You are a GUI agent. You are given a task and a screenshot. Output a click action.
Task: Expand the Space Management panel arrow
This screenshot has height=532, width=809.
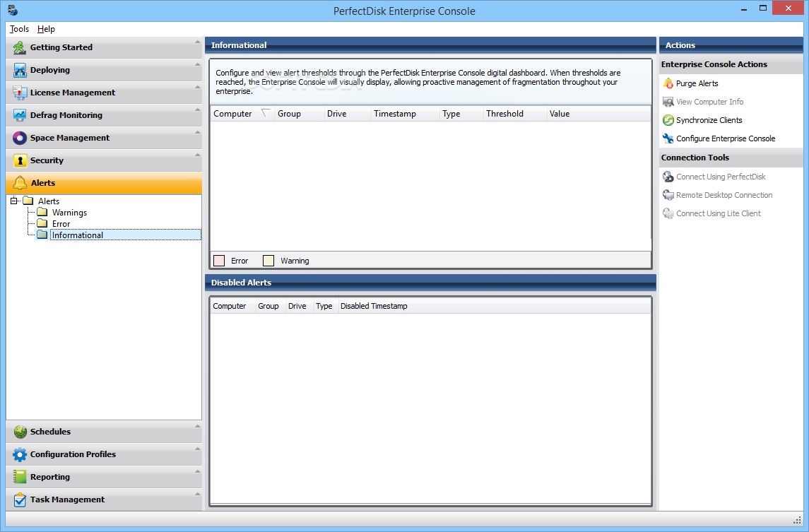(198, 132)
